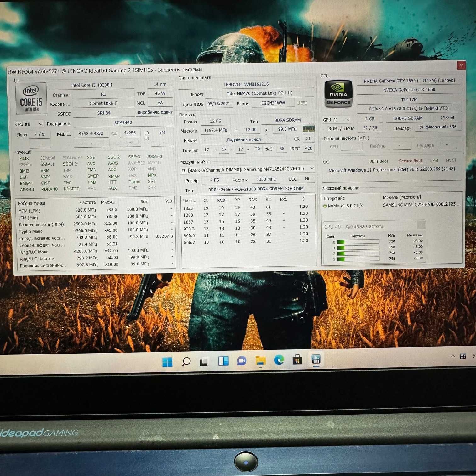Screen dimensions: 476x476
Task: Click the UEFI Boot label
Action: click(379, 161)
